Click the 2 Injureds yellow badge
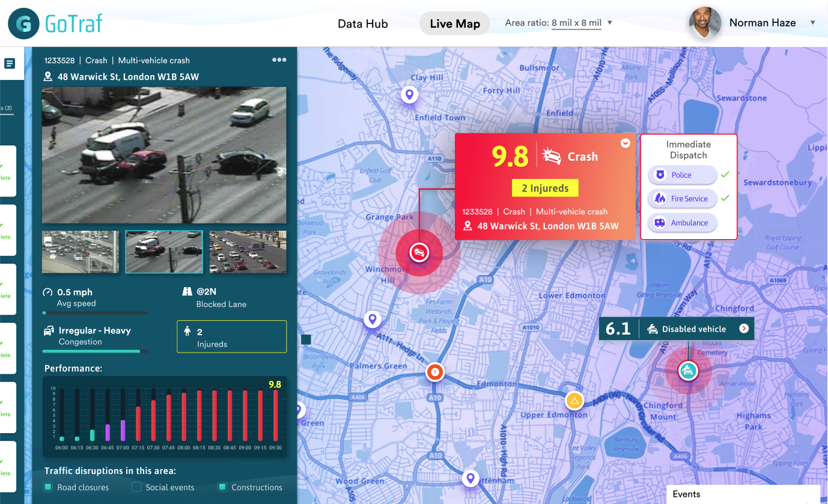828x504 pixels. pos(545,188)
